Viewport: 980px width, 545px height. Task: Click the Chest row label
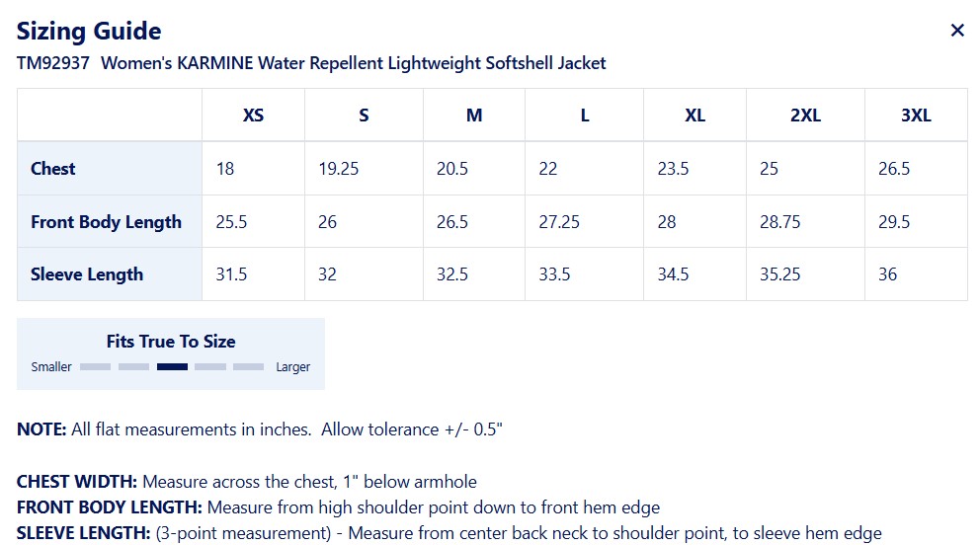point(53,169)
